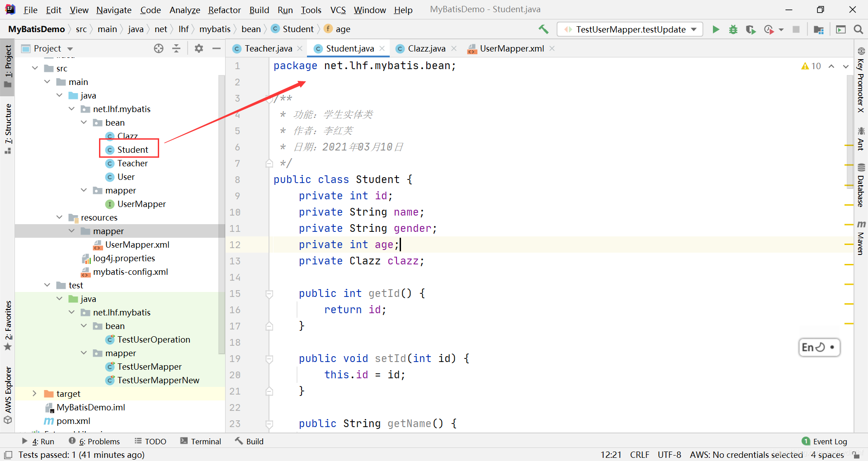
Task: Open the Refactor menu
Action: (224, 9)
